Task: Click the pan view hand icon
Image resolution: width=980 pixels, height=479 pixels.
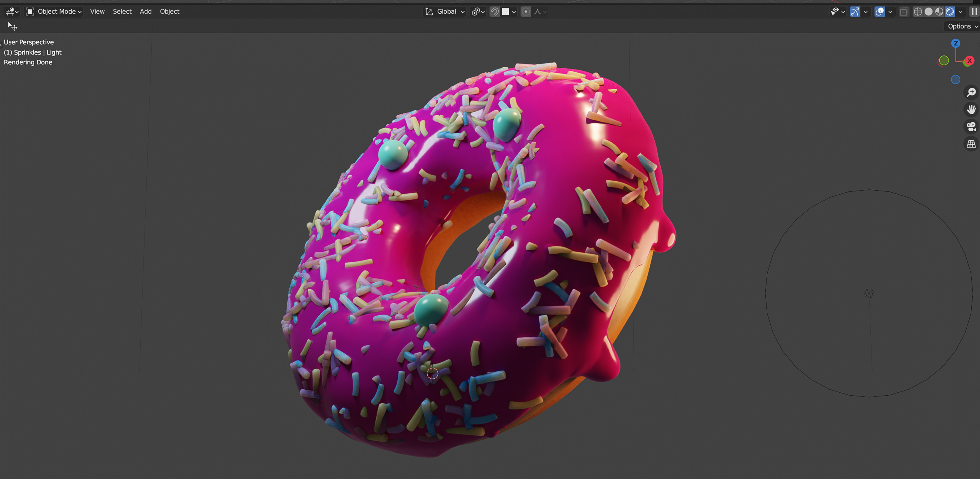Action: (x=971, y=110)
